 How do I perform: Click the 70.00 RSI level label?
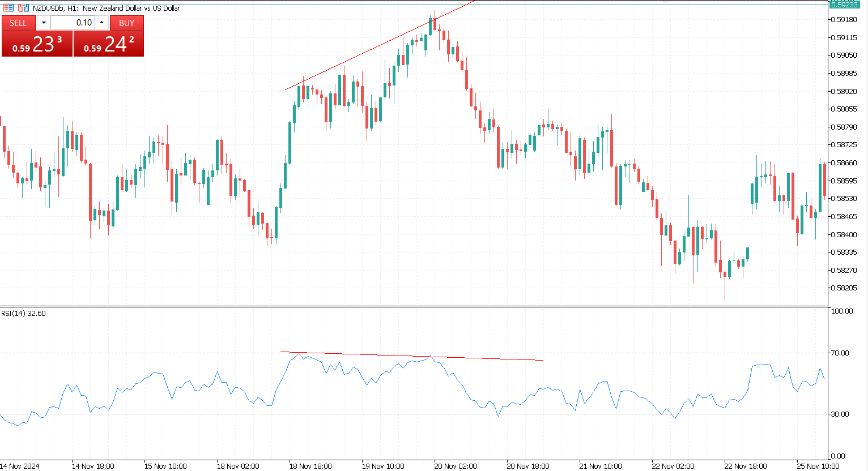click(840, 353)
